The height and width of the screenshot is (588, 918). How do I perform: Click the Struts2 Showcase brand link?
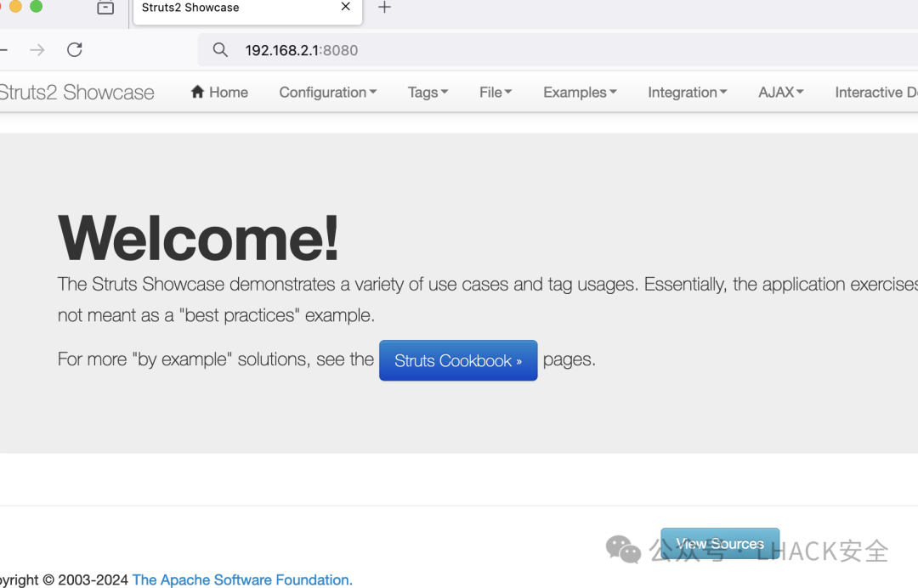tap(76, 93)
